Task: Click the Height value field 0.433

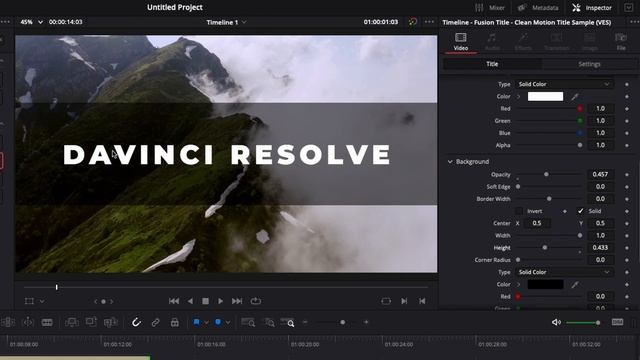Action: click(600, 248)
